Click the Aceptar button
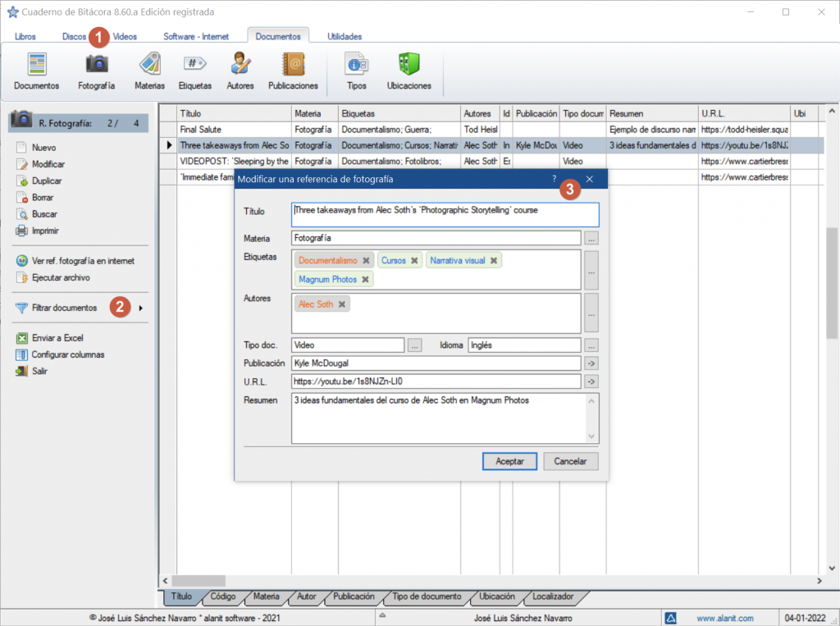The image size is (840, 626). click(509, 461)
